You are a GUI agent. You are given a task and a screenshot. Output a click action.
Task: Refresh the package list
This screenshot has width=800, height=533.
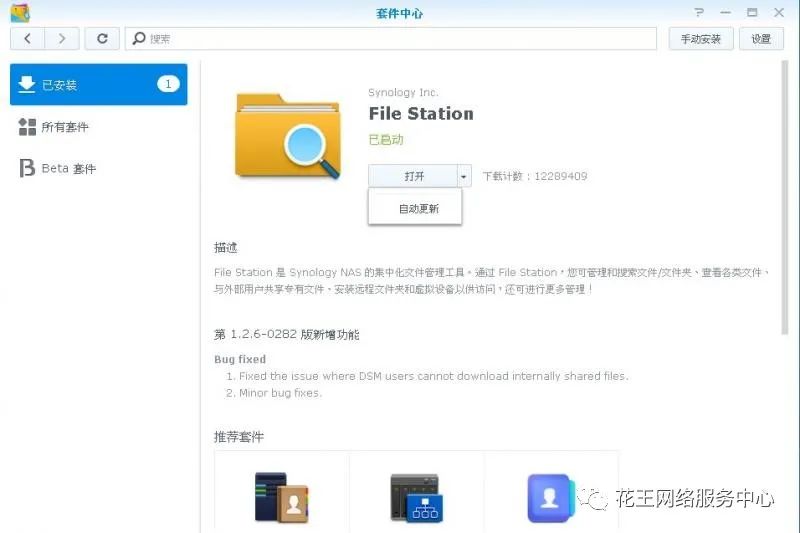[102, 38]
